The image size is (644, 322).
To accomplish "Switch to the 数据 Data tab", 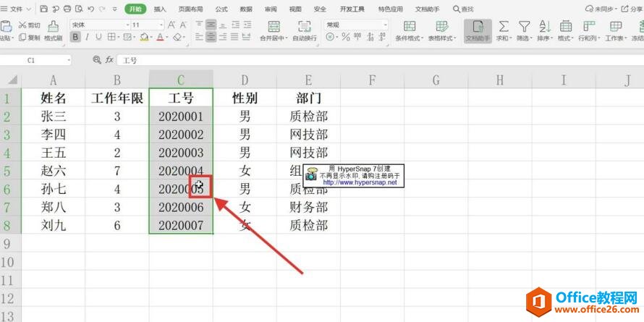I will pos(246,9).
